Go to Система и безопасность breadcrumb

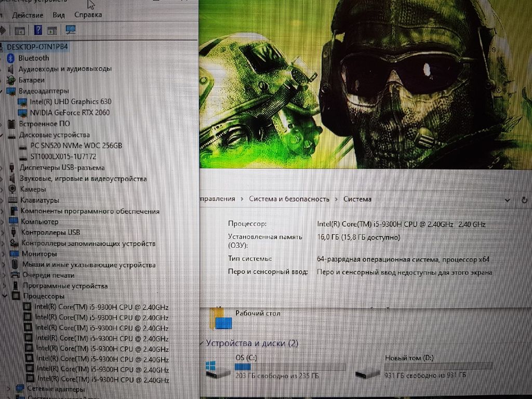(289, 199)
